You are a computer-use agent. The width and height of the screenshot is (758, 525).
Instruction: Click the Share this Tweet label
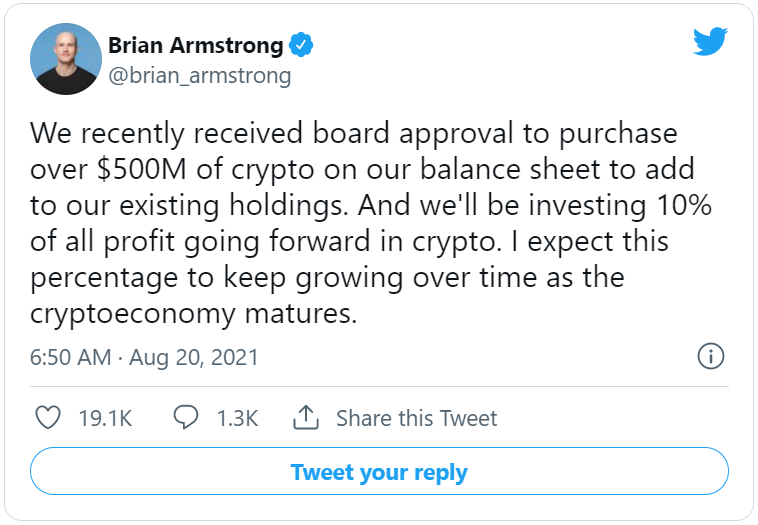(416, 418)
